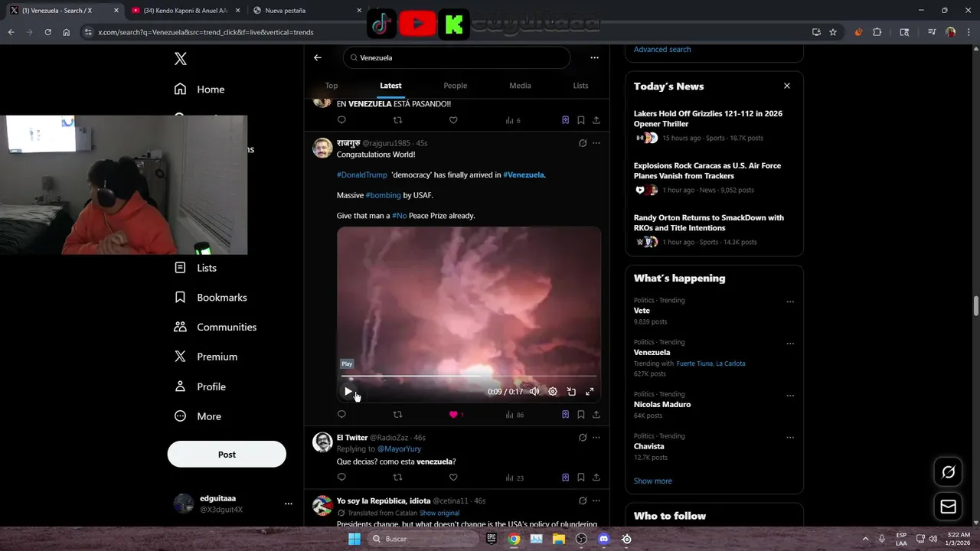This screenshot has width=980, height=551.
Task: Enter fullscreen on the video player
Action: (590, 391)
